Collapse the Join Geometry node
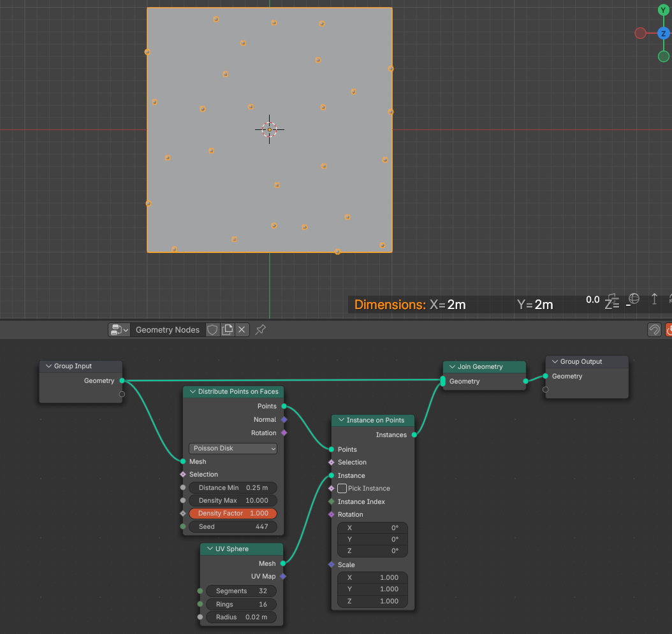672x634 pixels. point(452,366)
